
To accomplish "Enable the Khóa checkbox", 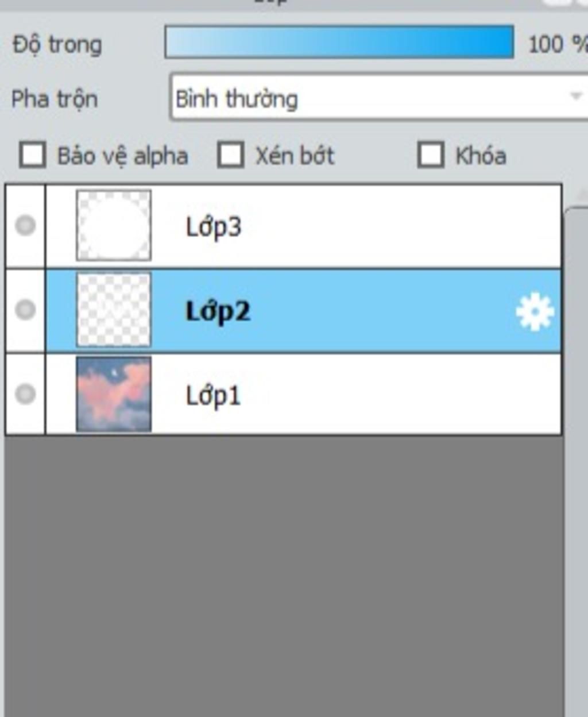I will (431, 155).
